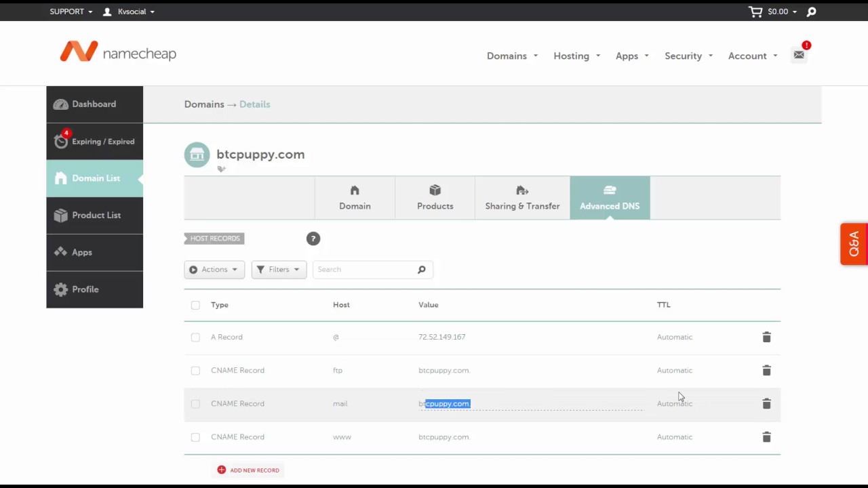Open the Domains navigation menu
Screen dimensions: 868x488
coord(512,56)
